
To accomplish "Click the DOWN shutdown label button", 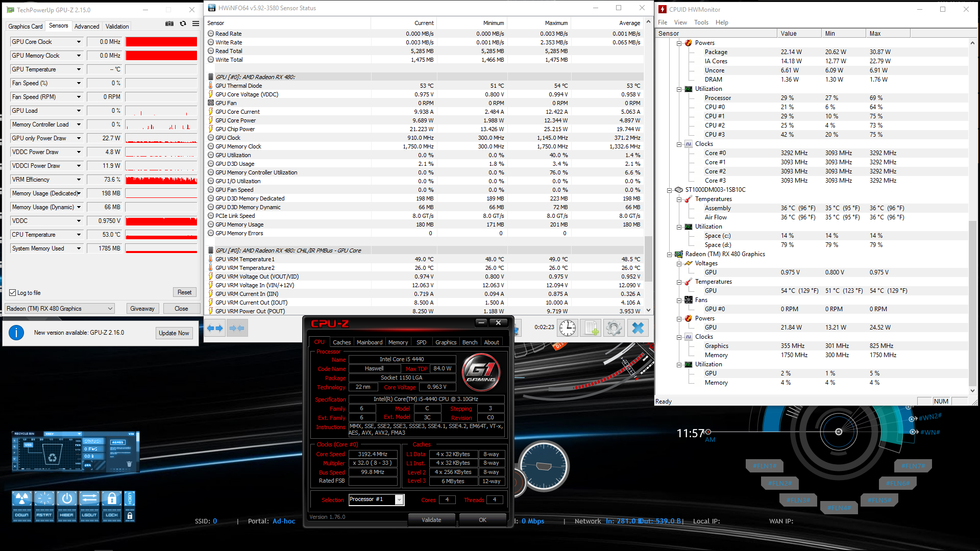I will point(22,515).
